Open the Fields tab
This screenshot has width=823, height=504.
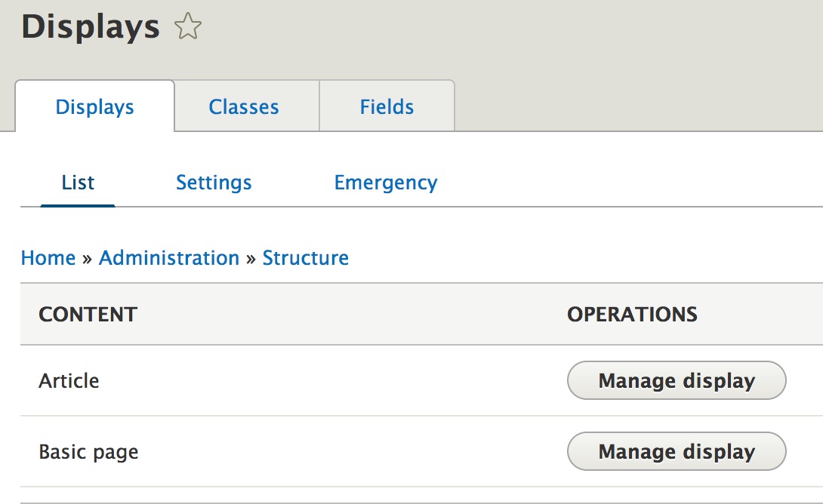[387, 106]
